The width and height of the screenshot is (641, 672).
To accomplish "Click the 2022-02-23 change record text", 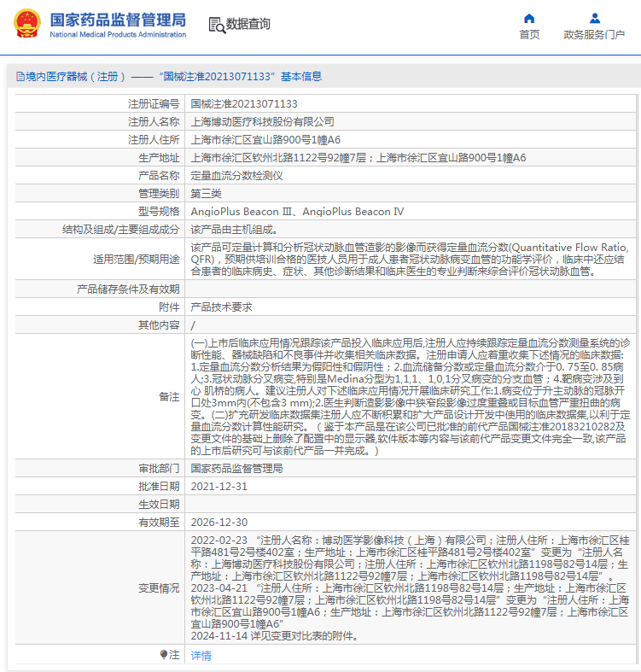I will (x=410, y=558).
